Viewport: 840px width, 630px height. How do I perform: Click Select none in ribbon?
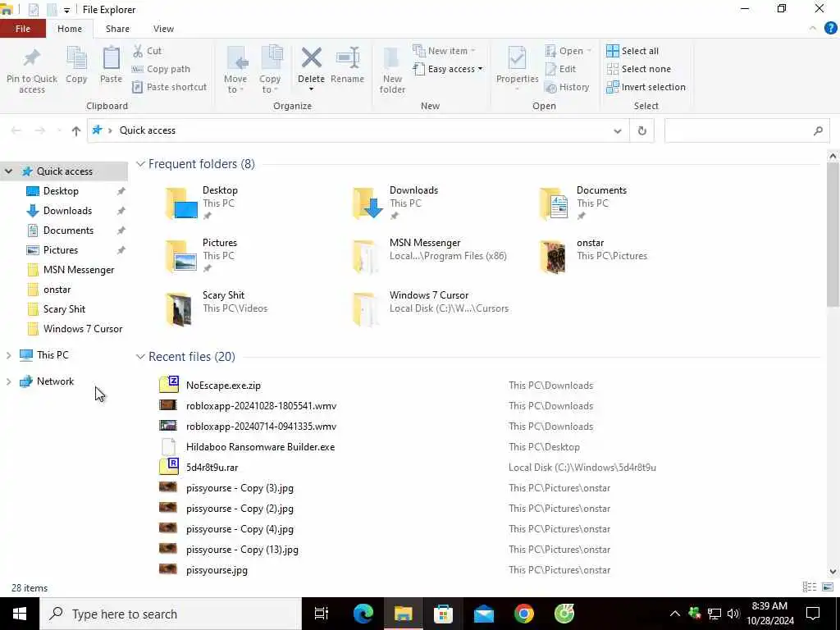638,69
